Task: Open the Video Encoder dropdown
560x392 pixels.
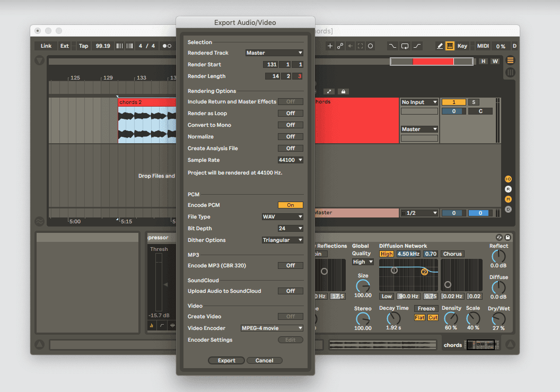Action: click(272, 328)
